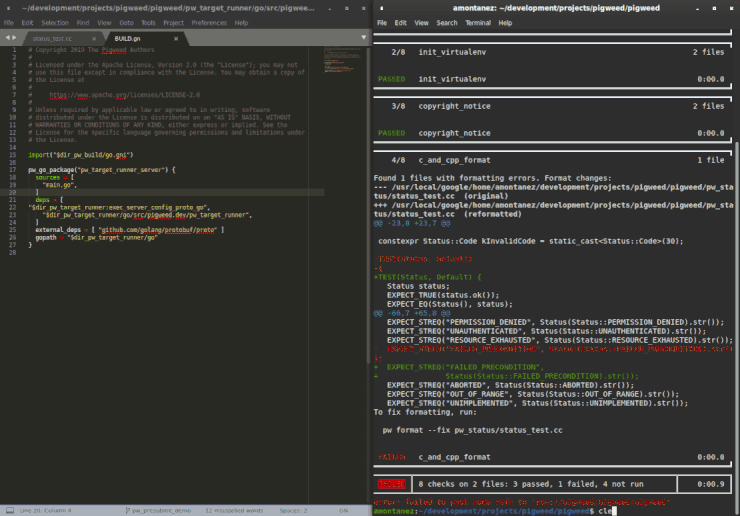Close the BUILD.gn tab

(176, 39)
